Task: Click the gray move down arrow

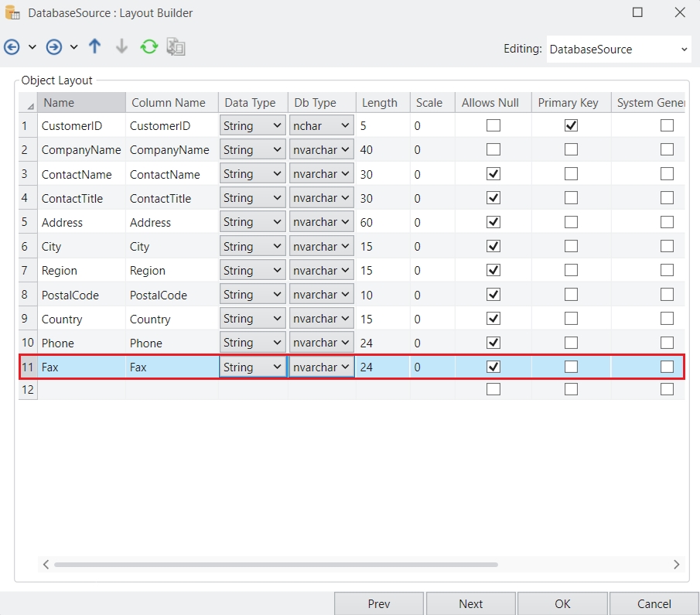Action: click(121, 47)
